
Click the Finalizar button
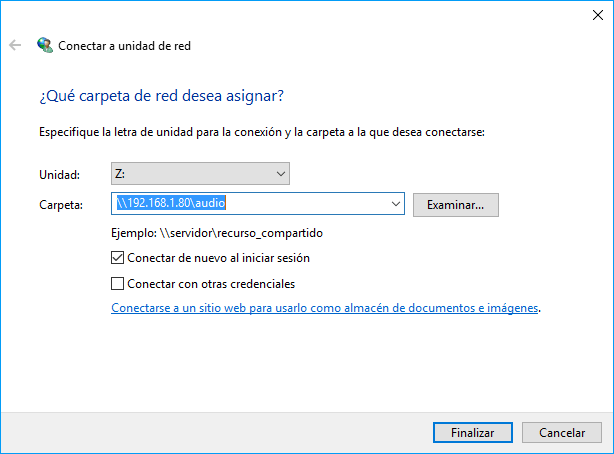(472, 433)
